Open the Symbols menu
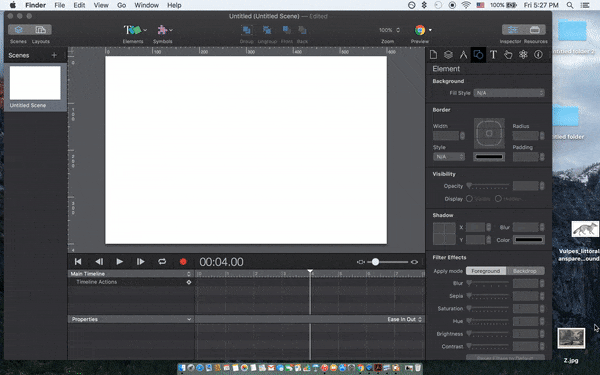This screenshot has height=375, width=600. [165, 30]
